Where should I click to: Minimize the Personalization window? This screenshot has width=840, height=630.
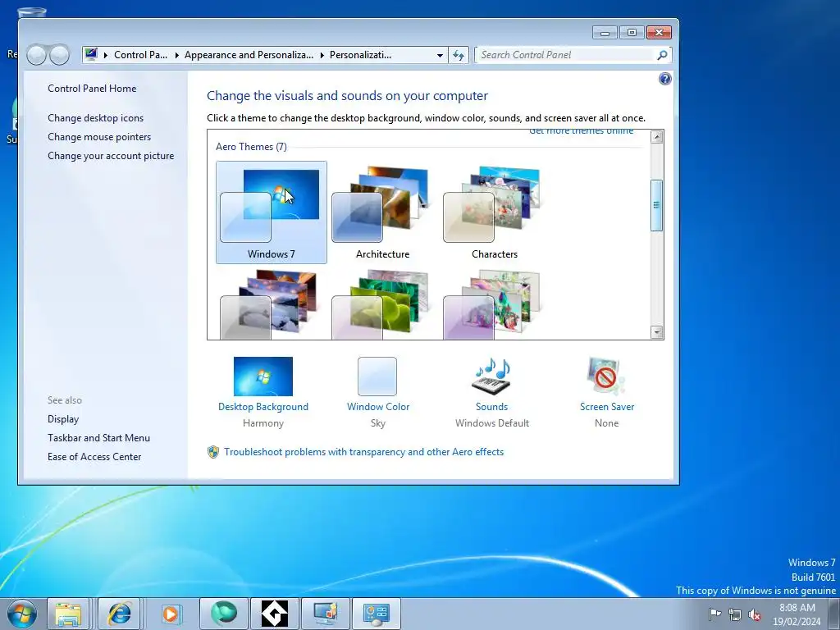pos(605,33)
